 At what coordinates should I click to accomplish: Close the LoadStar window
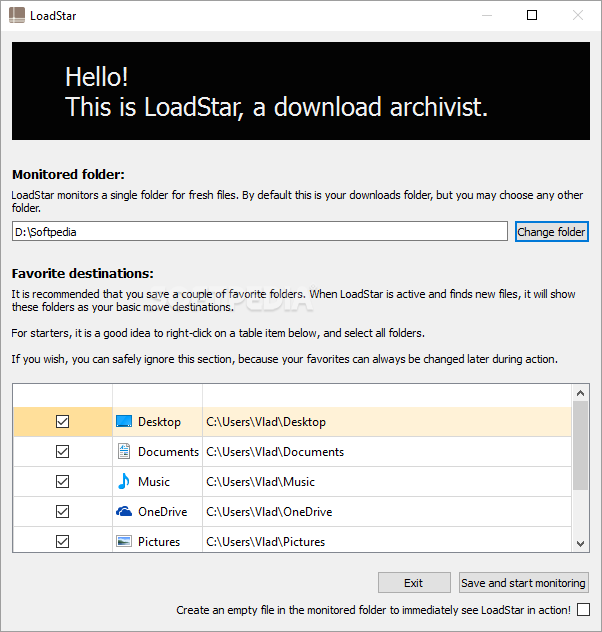[578, 15]
